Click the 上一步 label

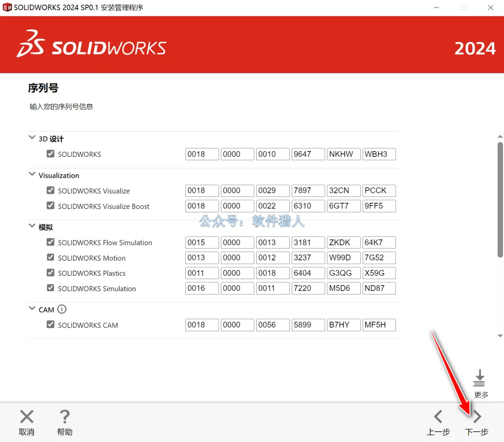pyautogui.click(x=438, y=432)
